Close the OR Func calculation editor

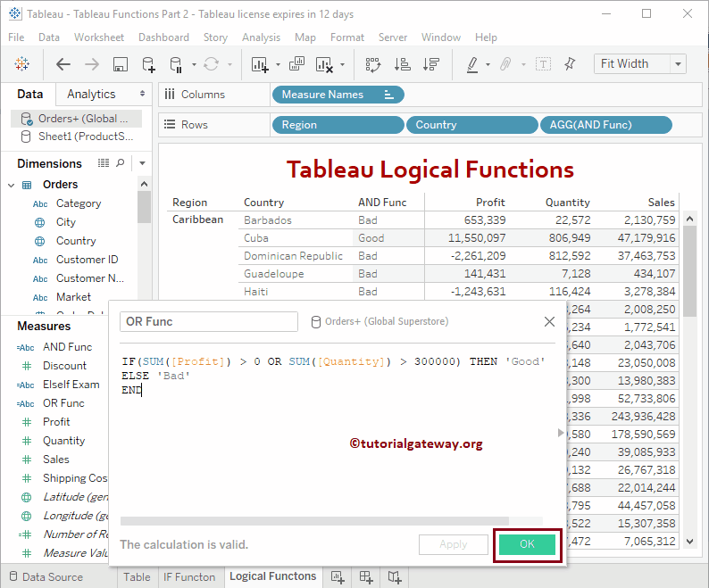click(x=549, y=321)
